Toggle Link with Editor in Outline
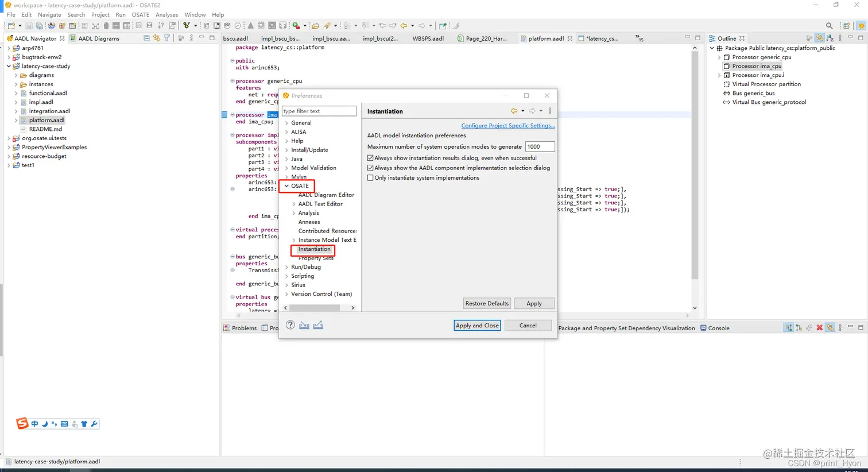The width and height of the screenshot is (868, 472). click(x=820, y=38)
